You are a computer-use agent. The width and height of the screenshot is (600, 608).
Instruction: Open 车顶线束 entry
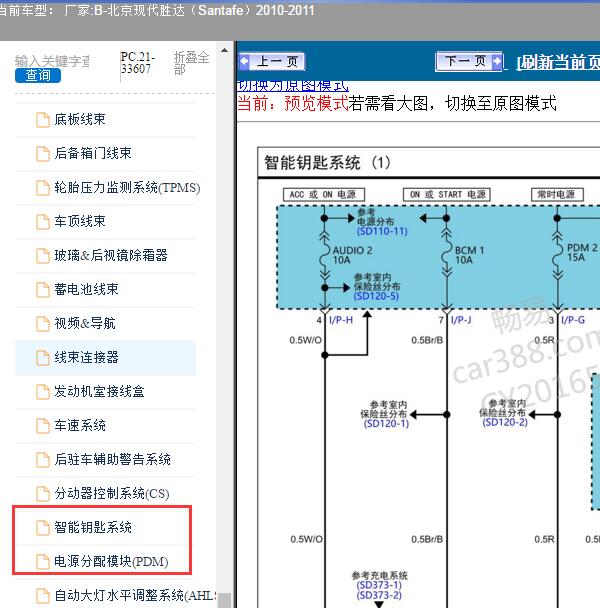click(80, 221)
